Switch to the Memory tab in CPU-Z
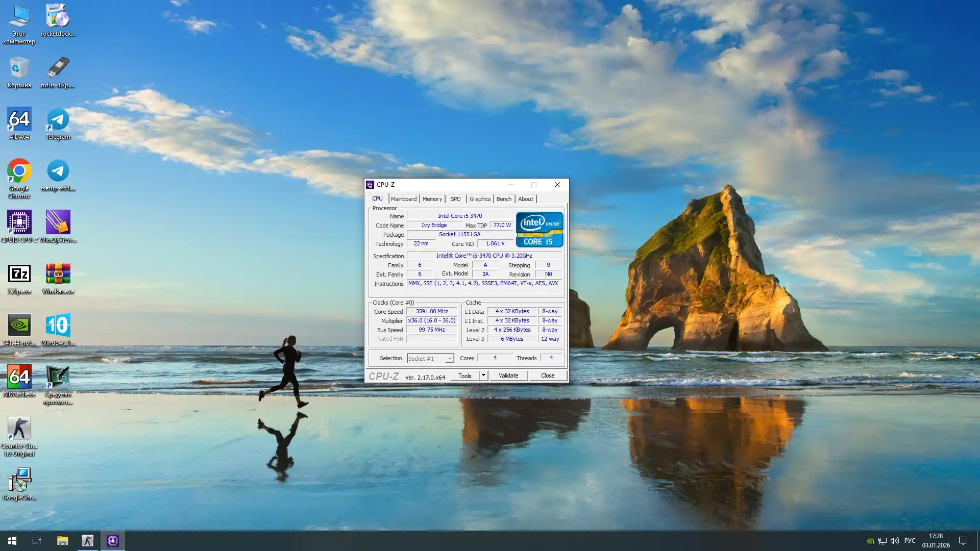This screenshot has width=980, height=551. 432,199
